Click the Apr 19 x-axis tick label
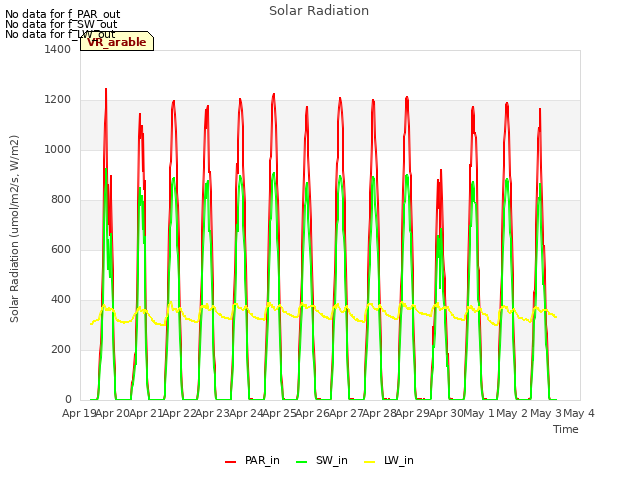This screenshot has height=480, width=640. [79, 414]
